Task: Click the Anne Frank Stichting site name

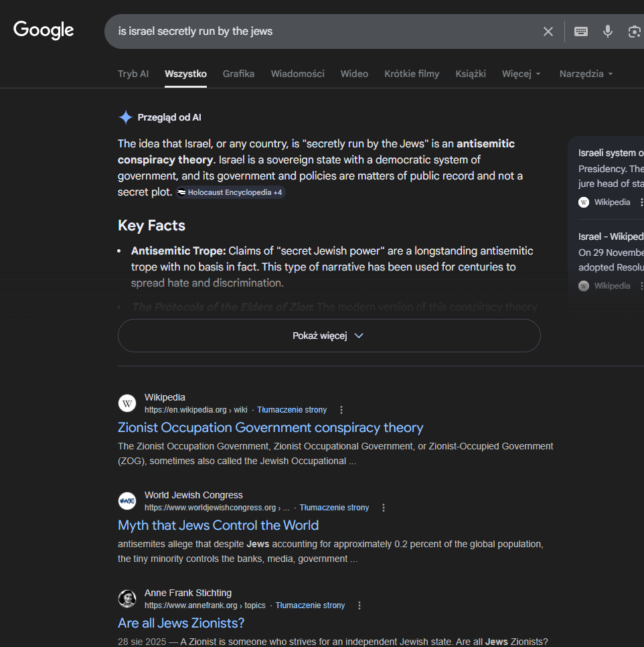Action: [x=188, y=593]
